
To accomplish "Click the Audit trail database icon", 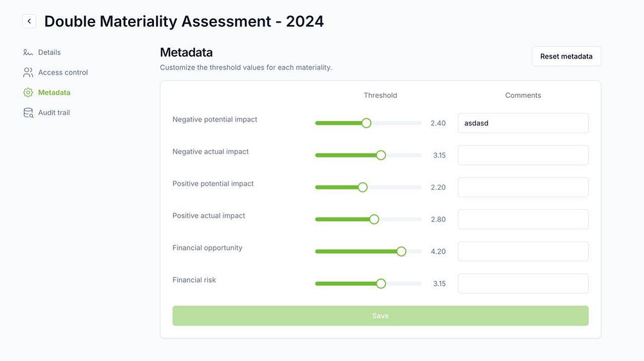I will (x=28, y=113).
